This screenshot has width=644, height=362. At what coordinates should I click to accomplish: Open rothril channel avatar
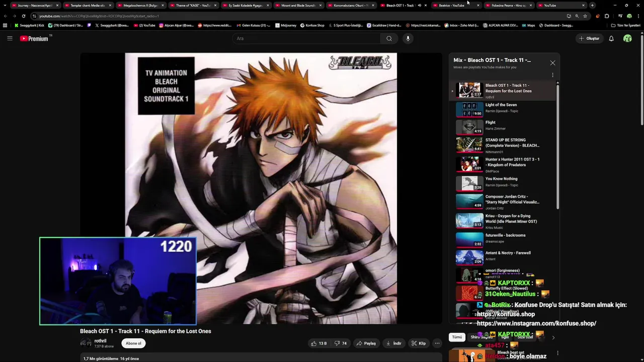coord(86,343)
